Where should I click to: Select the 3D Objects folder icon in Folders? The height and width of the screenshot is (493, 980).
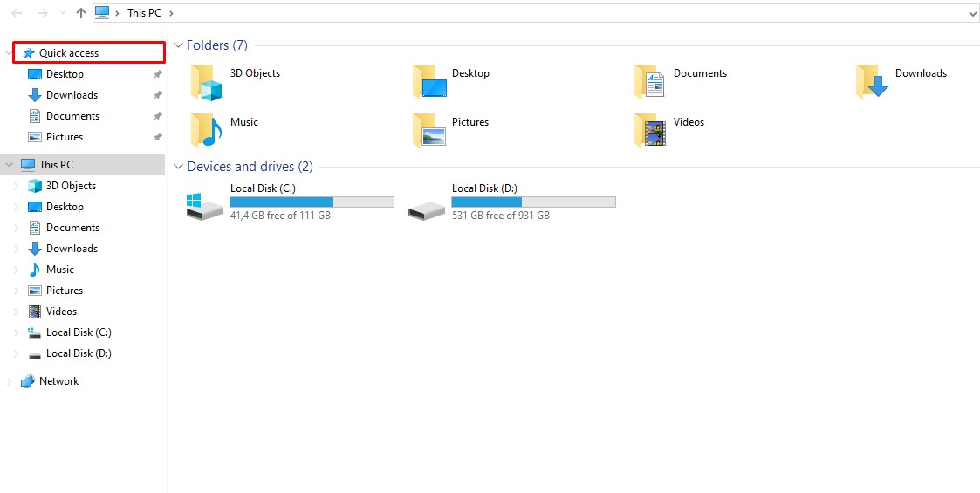[x=207, y=82]
